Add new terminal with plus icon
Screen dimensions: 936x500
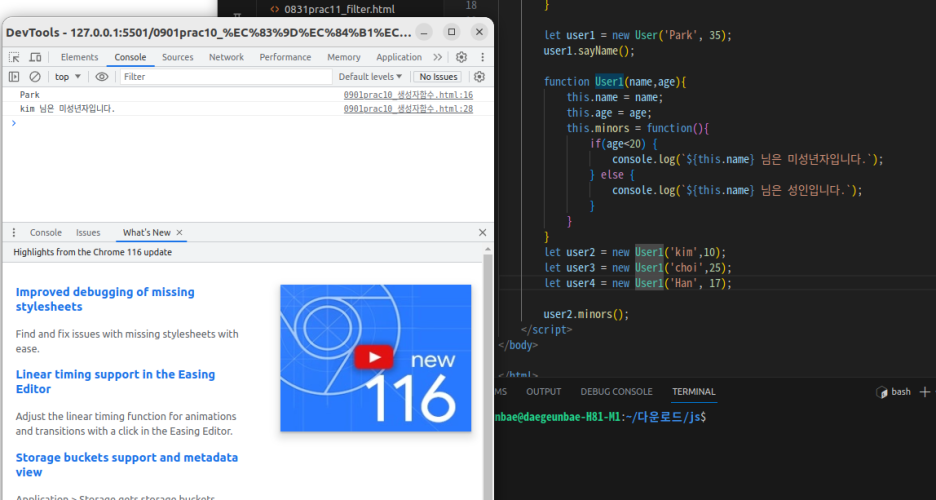925,392
